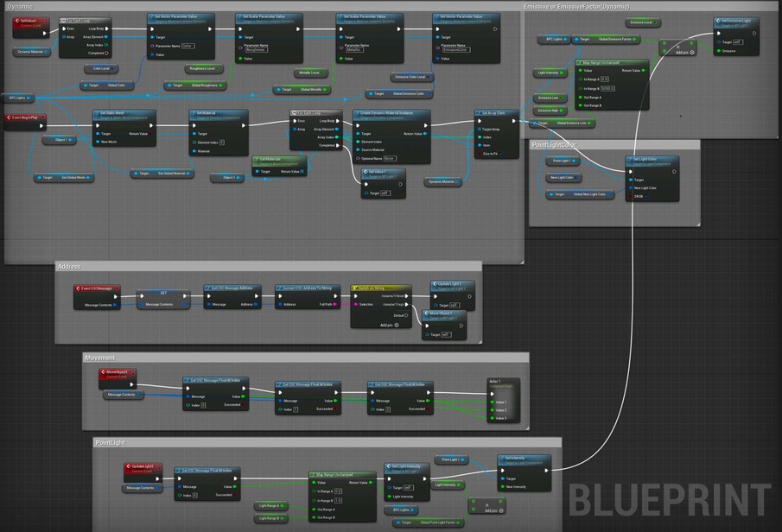Click Emissive input pin on Set Emissive Light
Image resolution: width=782 pixels, height=532 pixels.
[719, 51]
